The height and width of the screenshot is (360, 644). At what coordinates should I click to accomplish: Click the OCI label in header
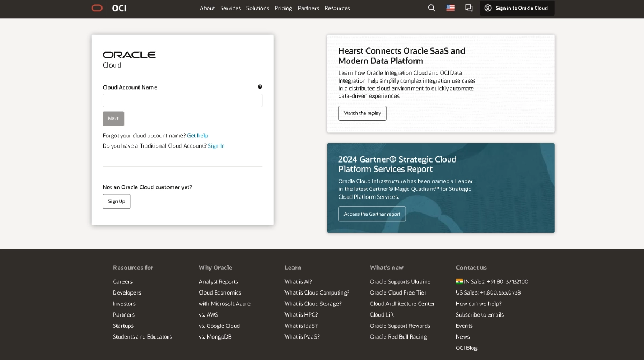pyautogui.click(x=119, y=8)
